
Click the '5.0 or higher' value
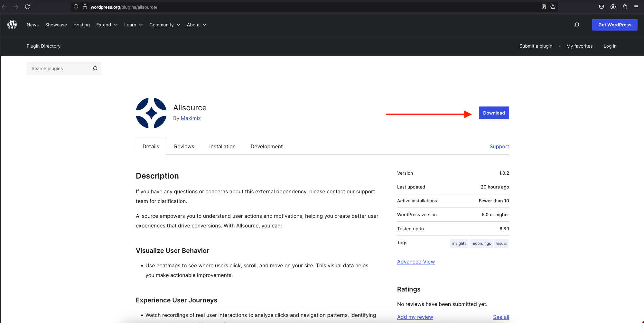[495, 215]
